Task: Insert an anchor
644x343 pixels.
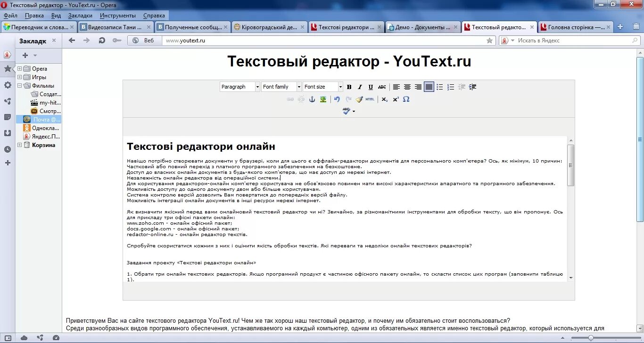Action: click(312, 99)
